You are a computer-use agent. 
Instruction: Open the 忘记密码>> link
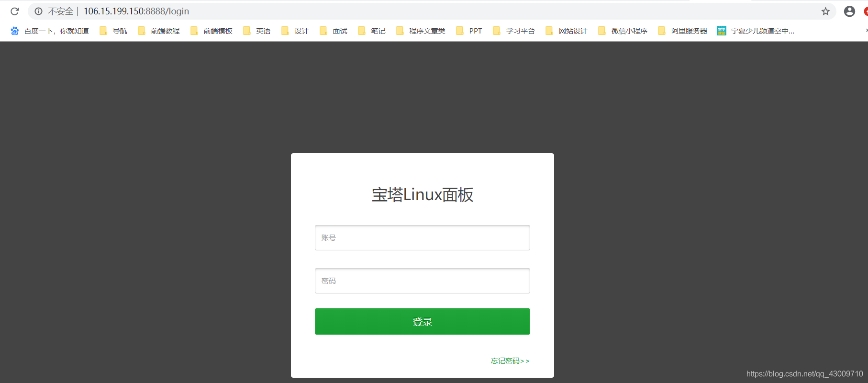point(510,361)
